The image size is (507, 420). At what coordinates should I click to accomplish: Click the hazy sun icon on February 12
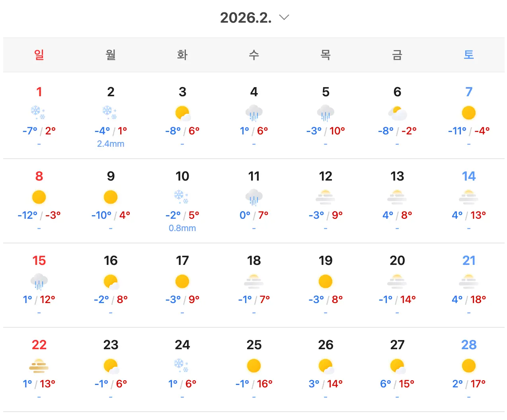(x=325, y=197)
